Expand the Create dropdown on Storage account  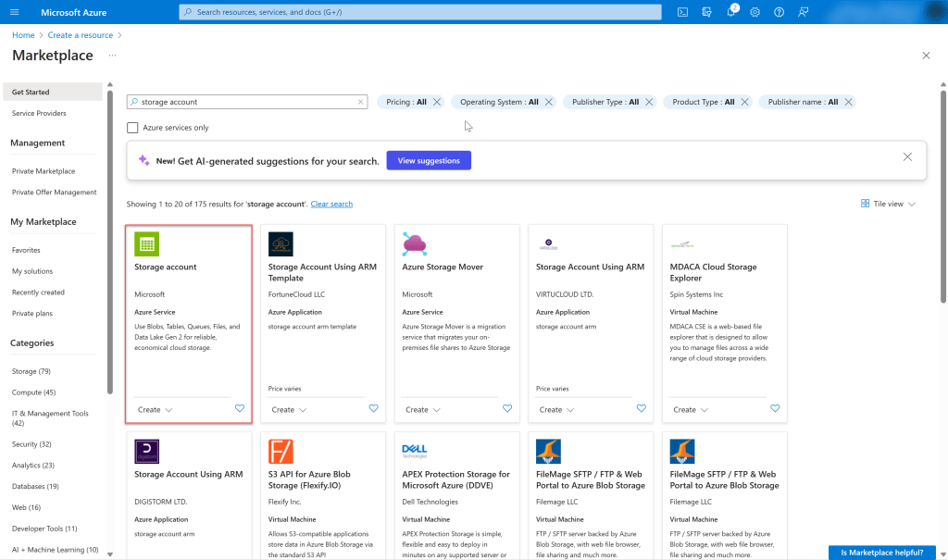pyautogui.click(x=155, y=409)
